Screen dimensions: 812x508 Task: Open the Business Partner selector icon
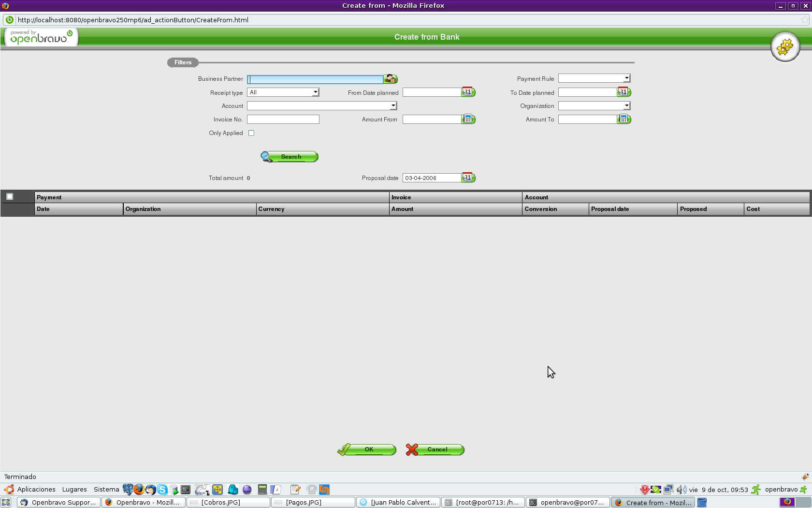390,79
